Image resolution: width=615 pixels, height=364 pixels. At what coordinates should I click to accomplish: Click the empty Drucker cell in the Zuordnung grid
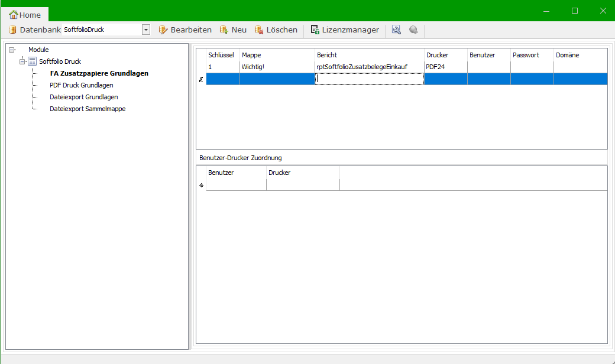303,185
